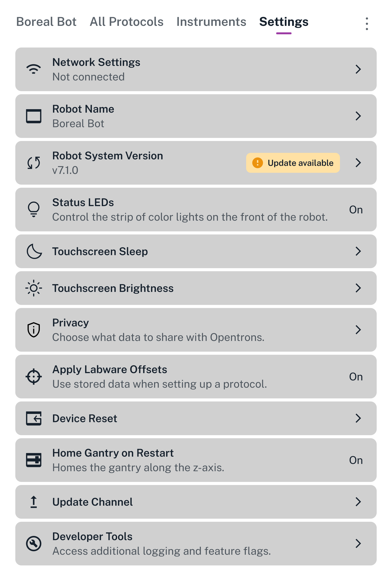Open the Update Channel options
This screenshot has width=392, height=575.
358,502
